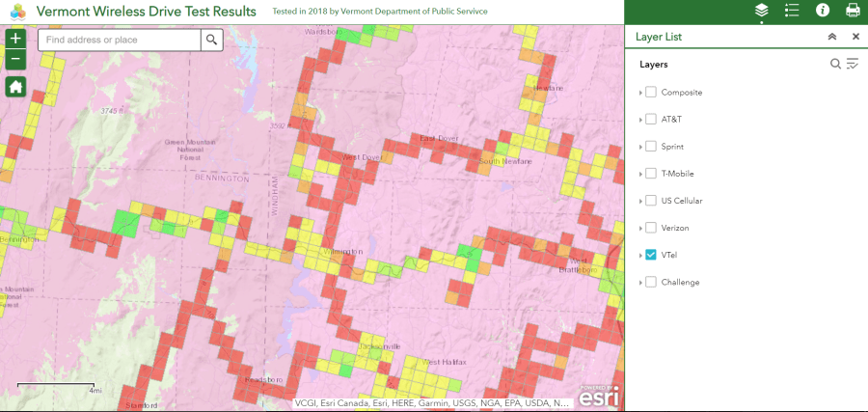Enable the Verizon layer checkbox

coord(651,228)
